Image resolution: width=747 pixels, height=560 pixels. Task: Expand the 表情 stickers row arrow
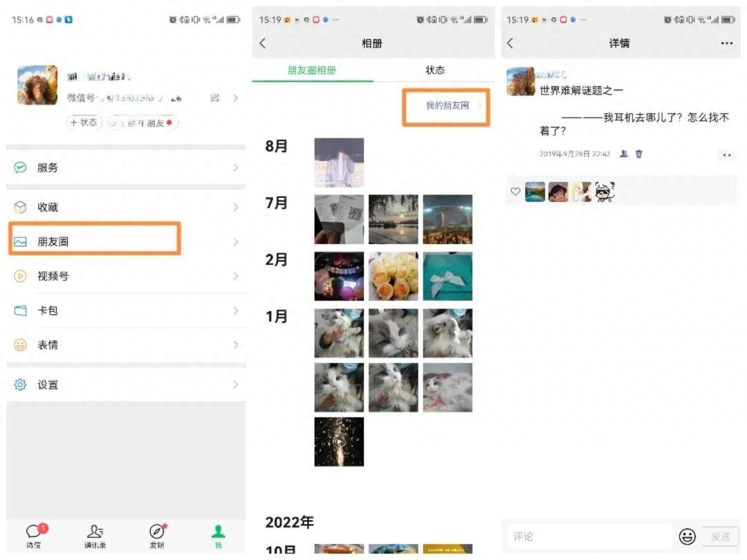tap(235, 344)
